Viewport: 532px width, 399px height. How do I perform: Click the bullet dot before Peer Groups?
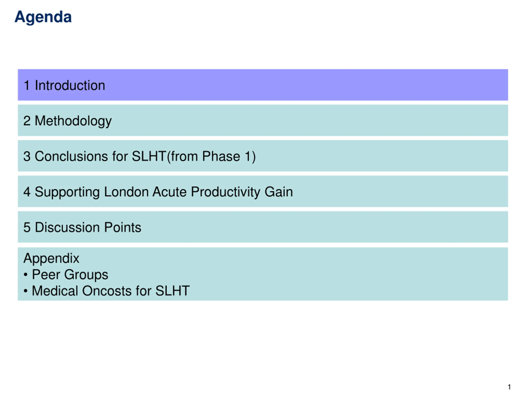coord(26,275)
